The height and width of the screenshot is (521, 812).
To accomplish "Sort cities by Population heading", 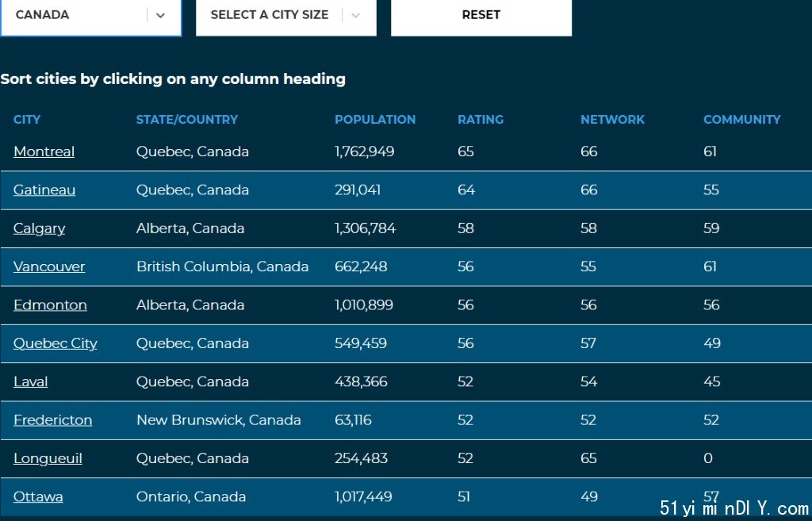I will 375,120.
